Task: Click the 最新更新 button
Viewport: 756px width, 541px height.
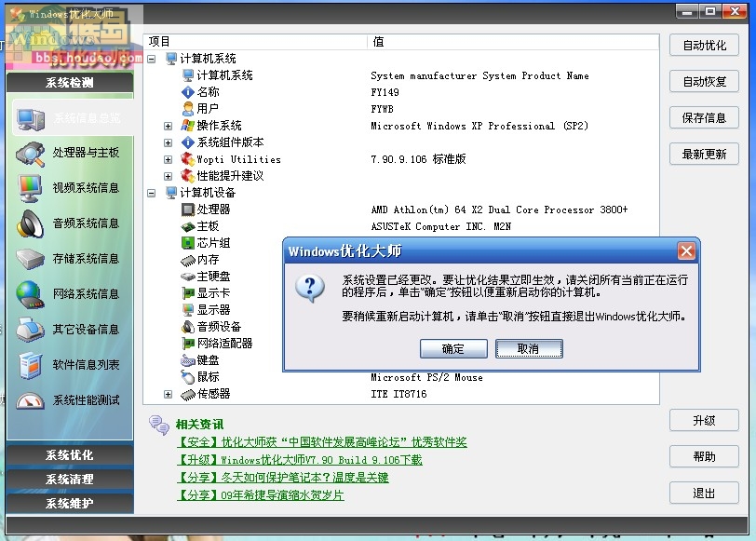Action: click(x=704, y=155)
